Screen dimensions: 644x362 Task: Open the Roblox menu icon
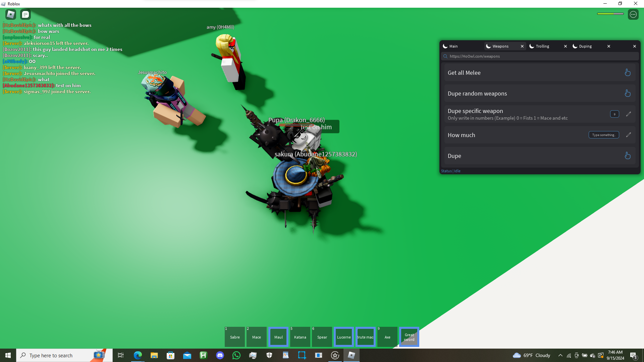click(x=11, y=14)
